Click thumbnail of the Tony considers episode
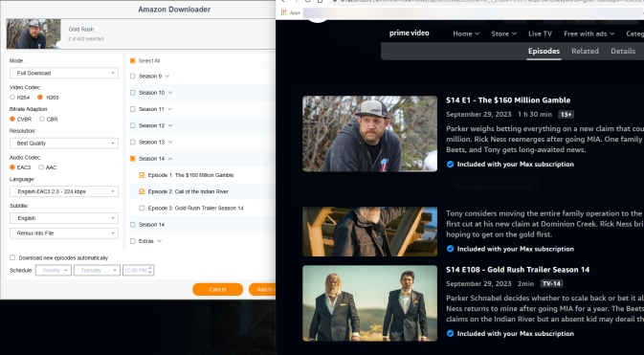This screenshot has width=644, height=355. point(369,232)
